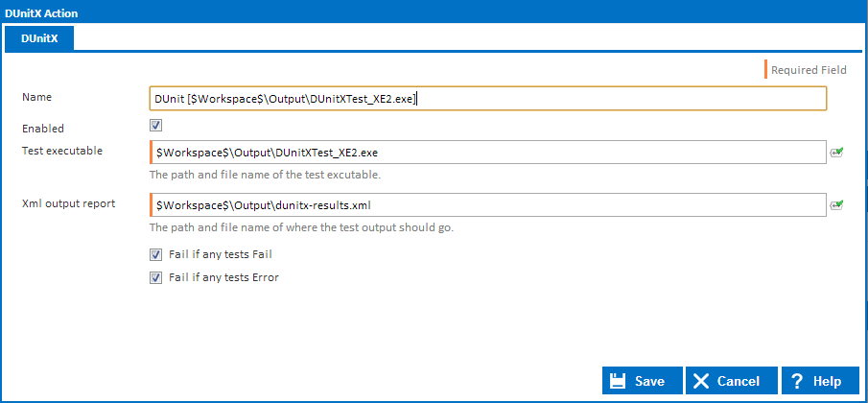Click variable insert icon beside Test executable field

(x=836, y=153)
